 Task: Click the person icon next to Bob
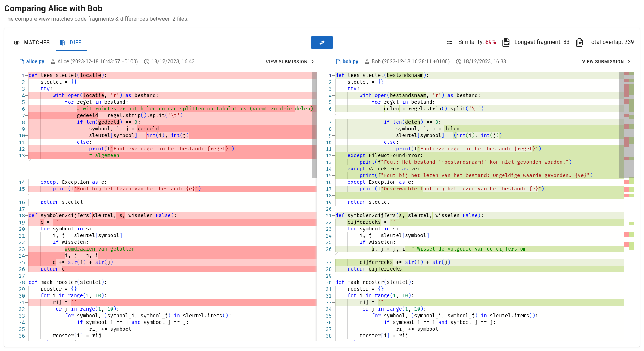click(367, 62)
